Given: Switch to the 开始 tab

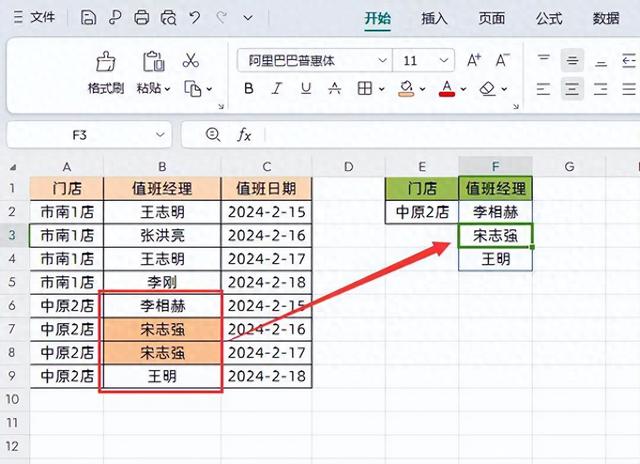Looking at the screenshot, I should point(378,18).
